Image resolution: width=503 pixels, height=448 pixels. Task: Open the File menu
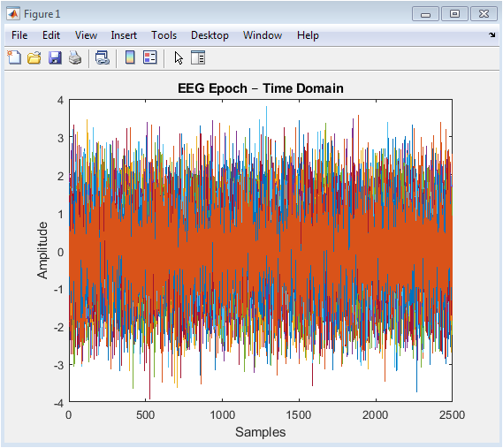19,35
